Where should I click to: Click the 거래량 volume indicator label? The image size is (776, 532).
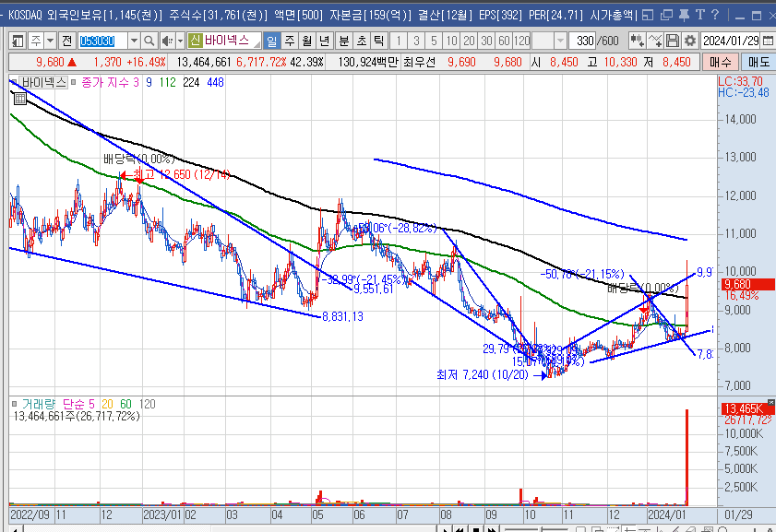coord(39,405)
